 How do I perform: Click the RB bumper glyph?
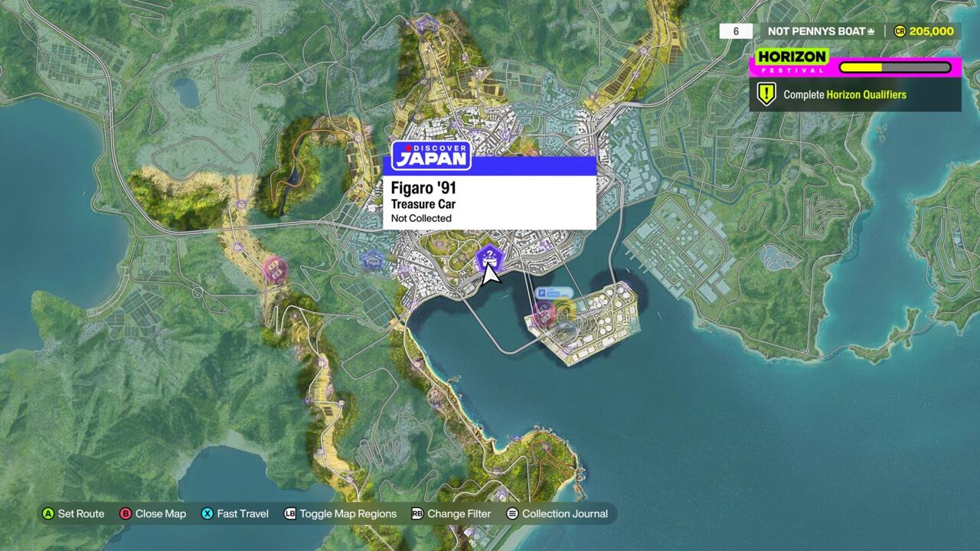pyautogui.click(x=417, y=514)
